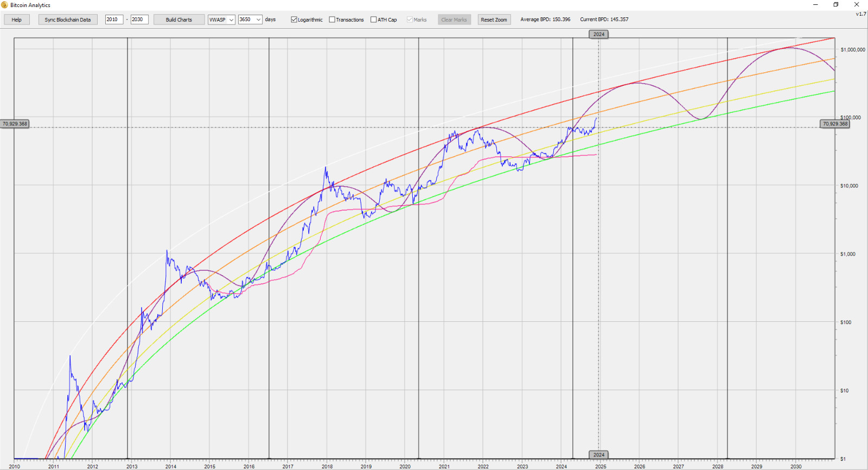Click the v1.7 version label
The width and height of the screenshot is (868, 470).
[861, 14]
